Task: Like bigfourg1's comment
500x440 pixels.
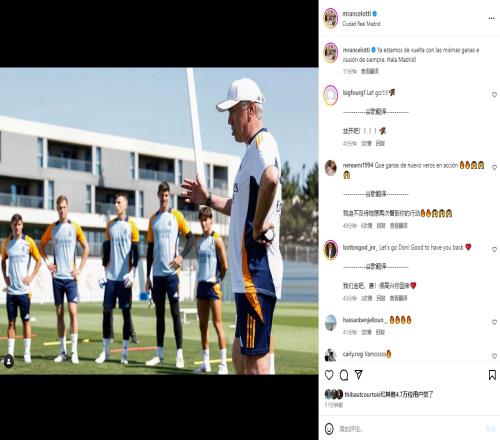Action: 494,95
